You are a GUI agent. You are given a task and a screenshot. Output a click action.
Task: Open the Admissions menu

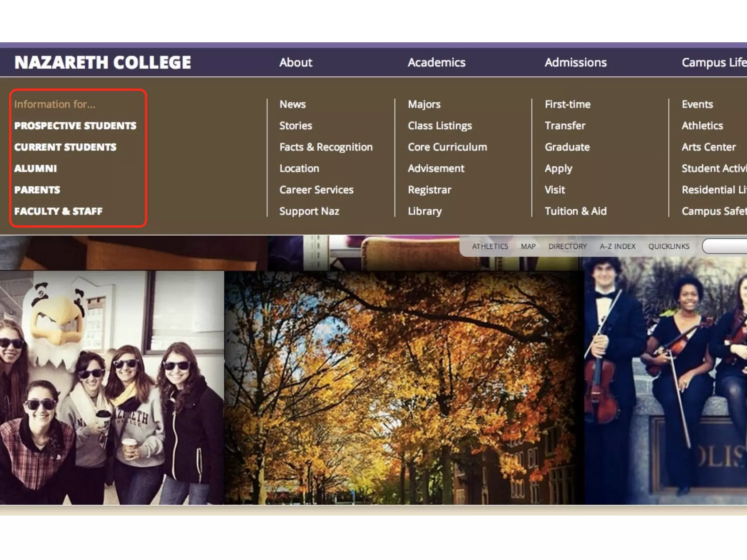575,62
